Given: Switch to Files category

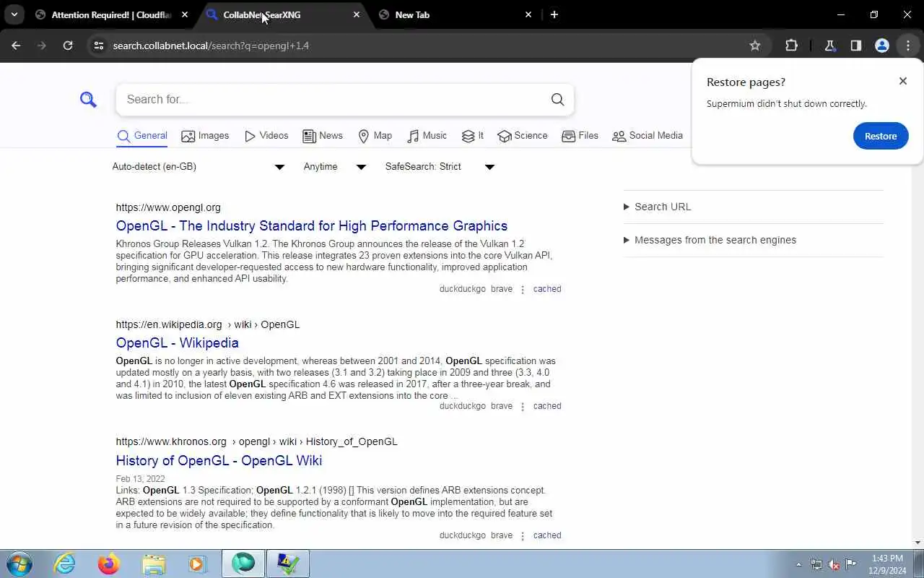Looking at the screenshot, I should (x=580, y=136).
